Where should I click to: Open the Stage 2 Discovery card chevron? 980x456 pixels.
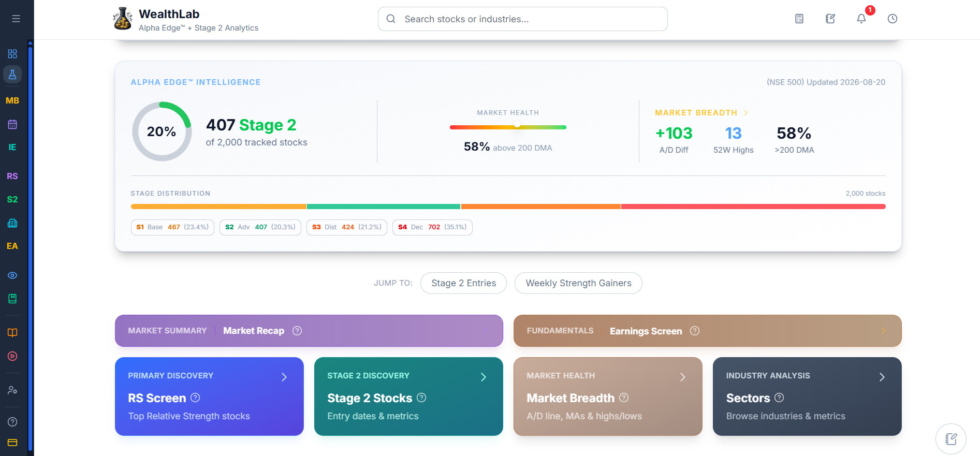pyautogui.click(x=484, y=377)
